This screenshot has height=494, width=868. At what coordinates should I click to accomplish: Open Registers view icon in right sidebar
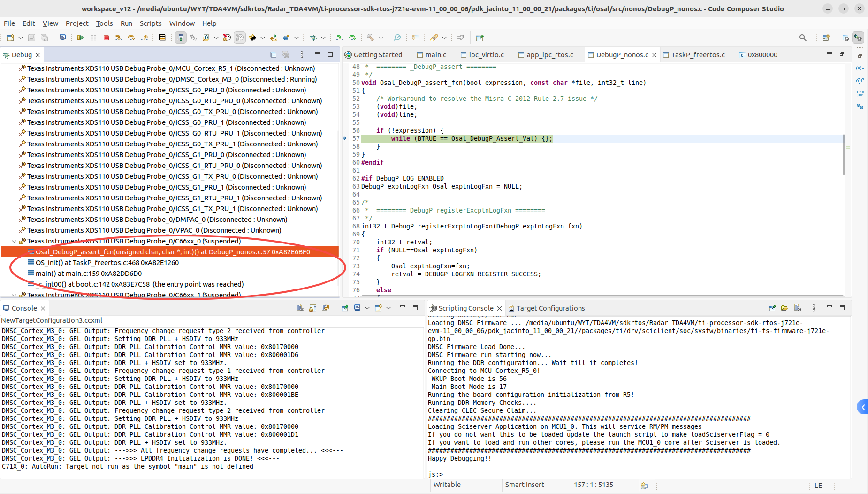(860, 93)
